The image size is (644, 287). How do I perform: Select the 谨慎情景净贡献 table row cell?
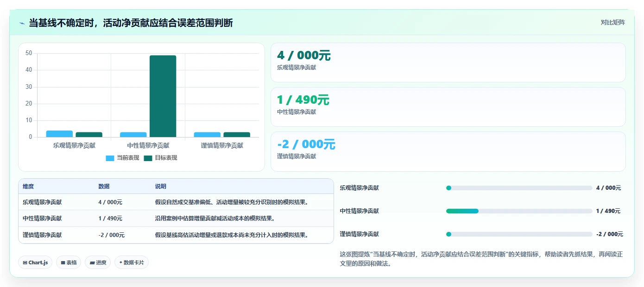pyautogui.click(x=42, y=235)
